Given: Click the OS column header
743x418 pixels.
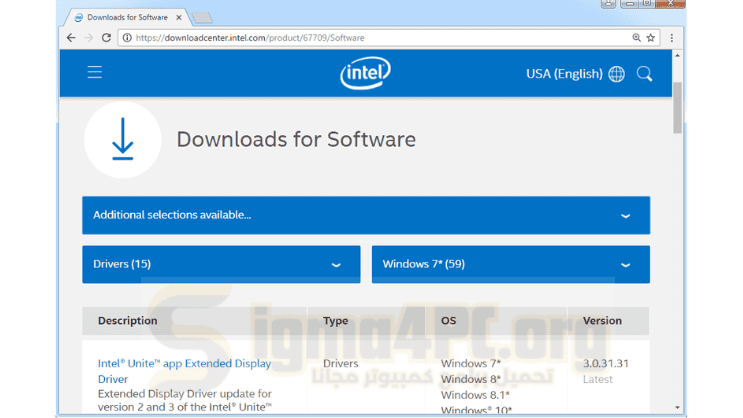Looking at the screenshot, I should [x=448, y=321].
